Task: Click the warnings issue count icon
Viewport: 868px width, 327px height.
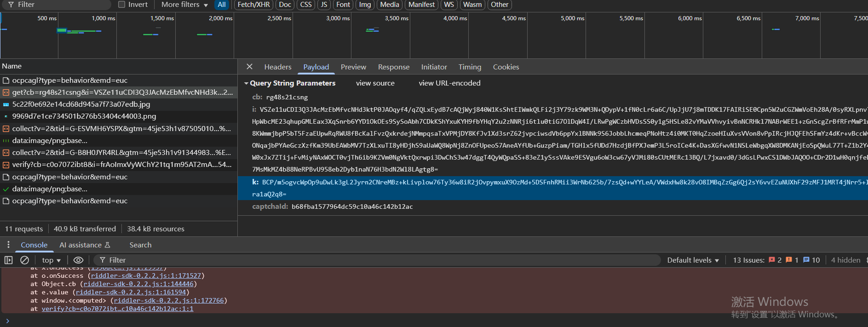Action: tap(789, 260)
